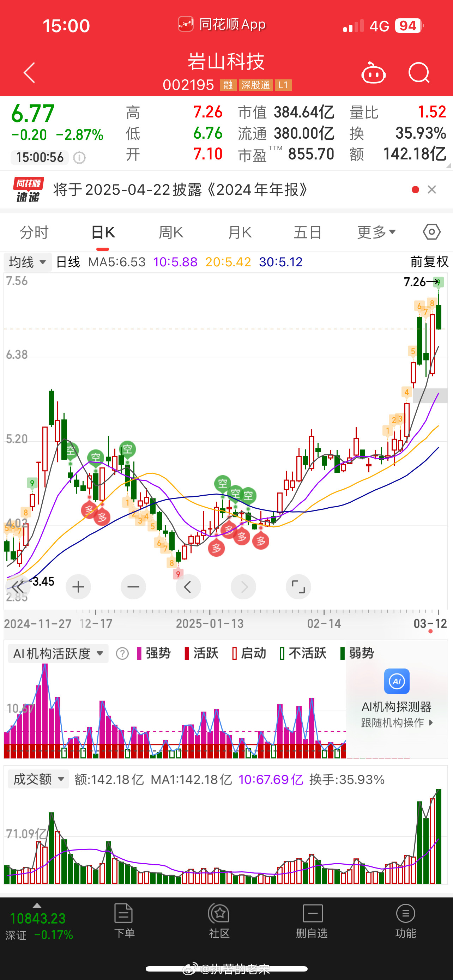453x980 pixels.
Task: Tap the 活跃 legend item
Action: [x=201, y=653]
